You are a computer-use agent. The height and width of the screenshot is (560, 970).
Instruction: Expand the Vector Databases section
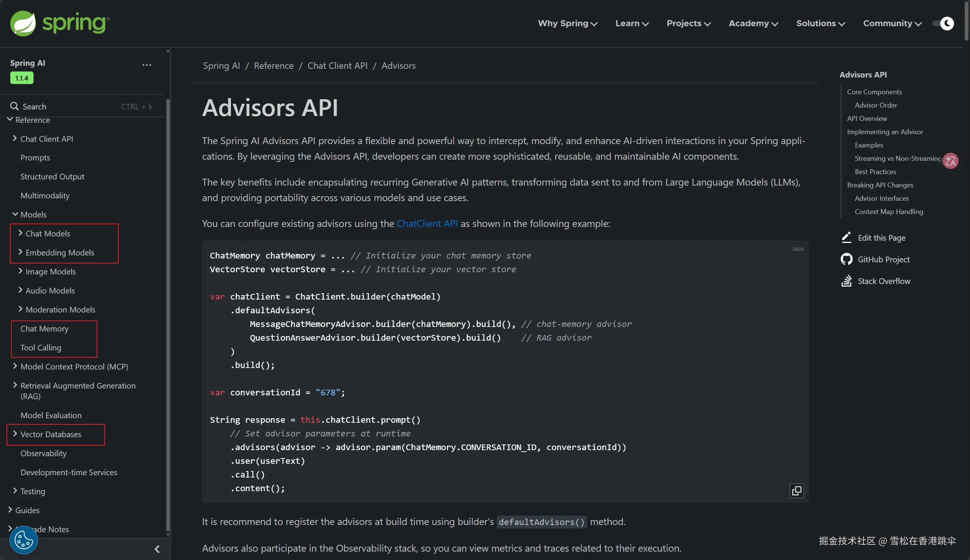tap(15, 434)
